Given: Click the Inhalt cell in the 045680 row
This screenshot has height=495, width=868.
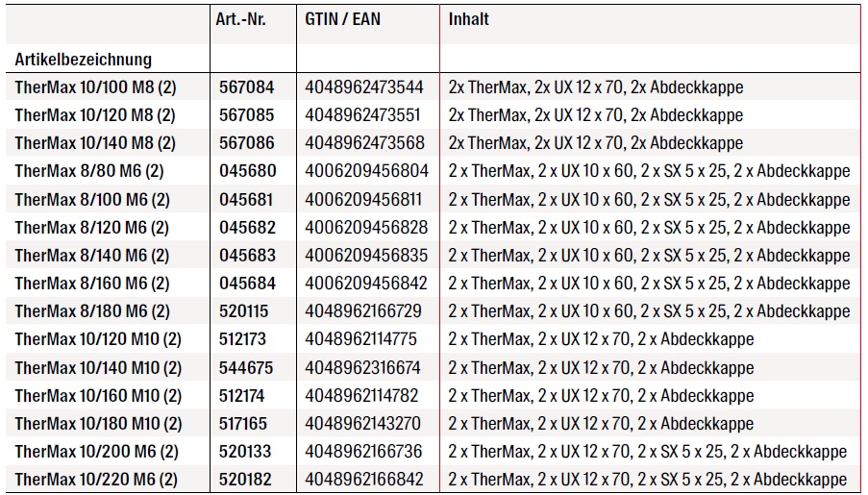Looking at the screenshot, I should click(650, 171).
